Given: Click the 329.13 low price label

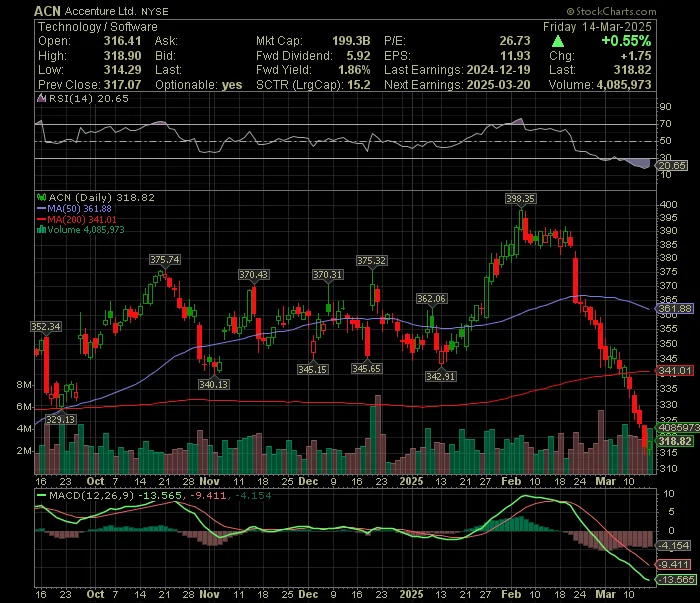Looking at the screenshot, I should (x=61, y=420).
